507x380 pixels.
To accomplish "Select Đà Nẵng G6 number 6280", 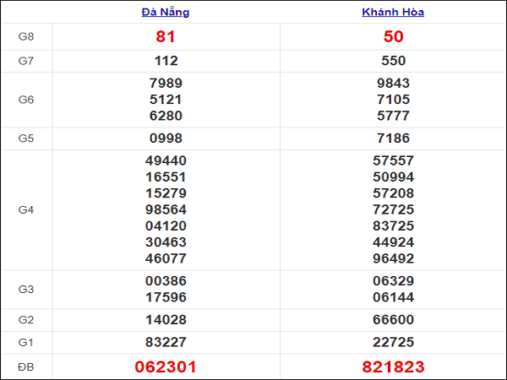I will [x=166, y=116].
